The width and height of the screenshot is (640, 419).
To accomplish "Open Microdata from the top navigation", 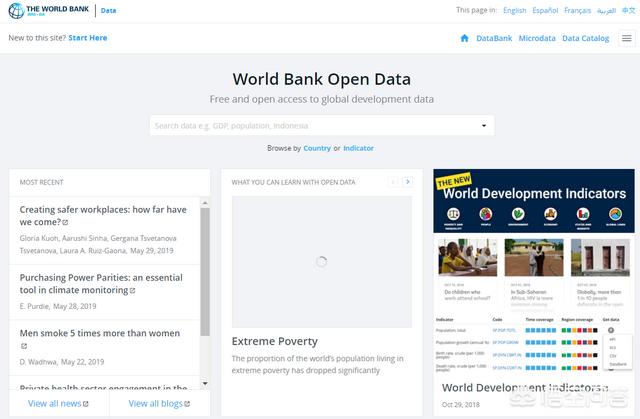I will pos(537,38).
